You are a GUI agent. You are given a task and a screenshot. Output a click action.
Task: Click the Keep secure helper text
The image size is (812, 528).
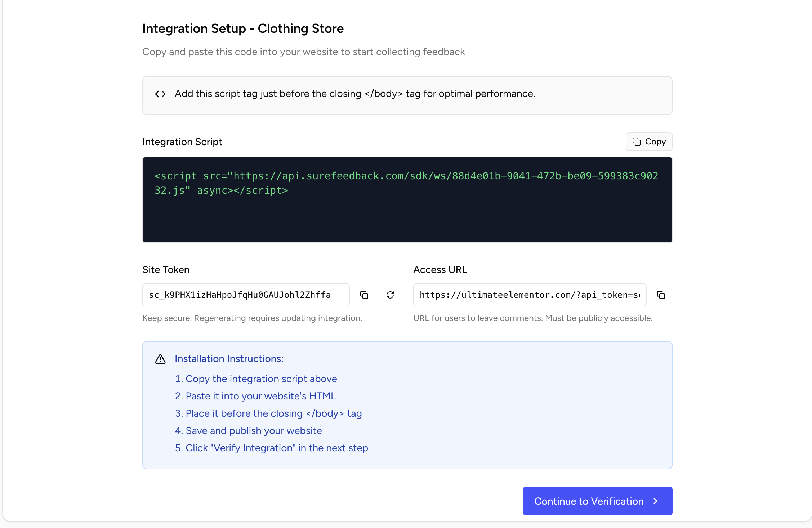tap(252, 318)
